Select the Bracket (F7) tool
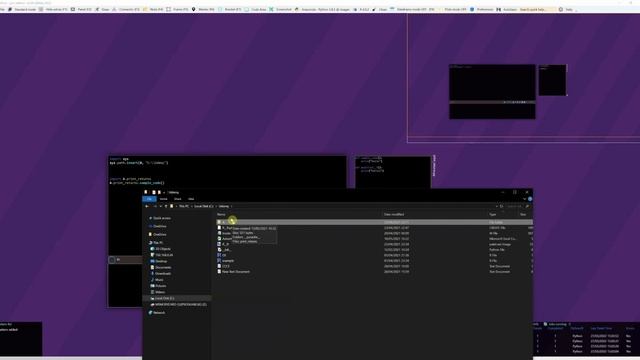This screenshot has width=640, height=360. 230,9
